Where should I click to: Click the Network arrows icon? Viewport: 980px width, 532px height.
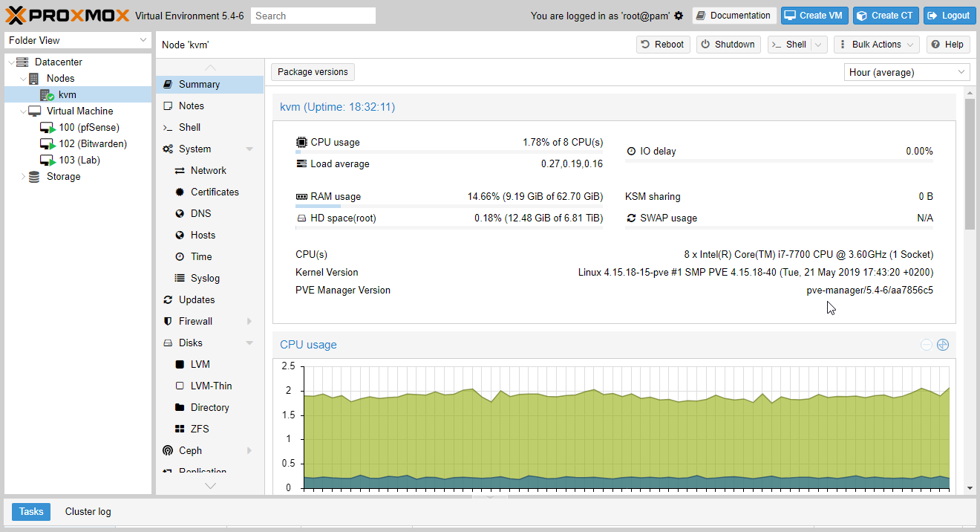point(180,171)
